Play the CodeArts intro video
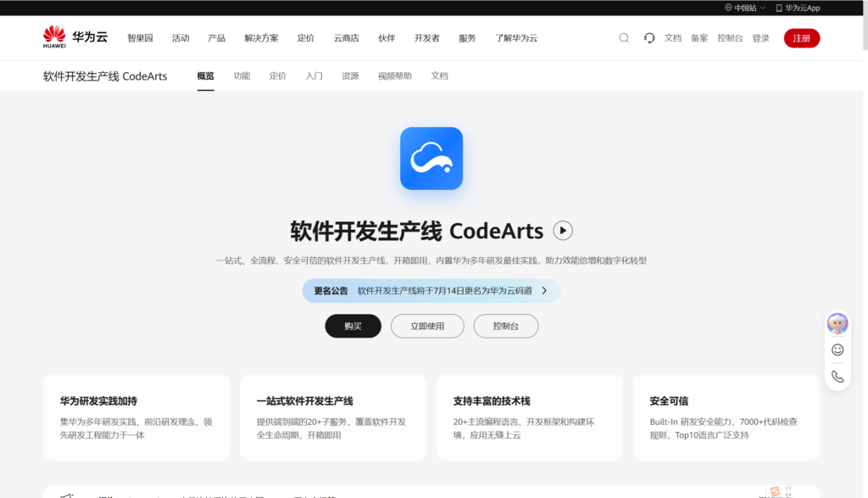 tap(563, 231)
